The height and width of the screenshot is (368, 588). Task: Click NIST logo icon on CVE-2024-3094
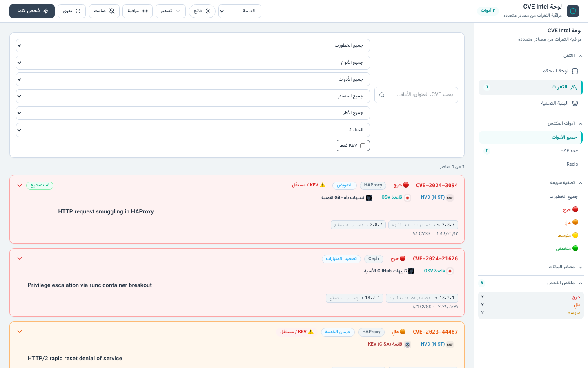pyautogui.click(x=450, y=198)
